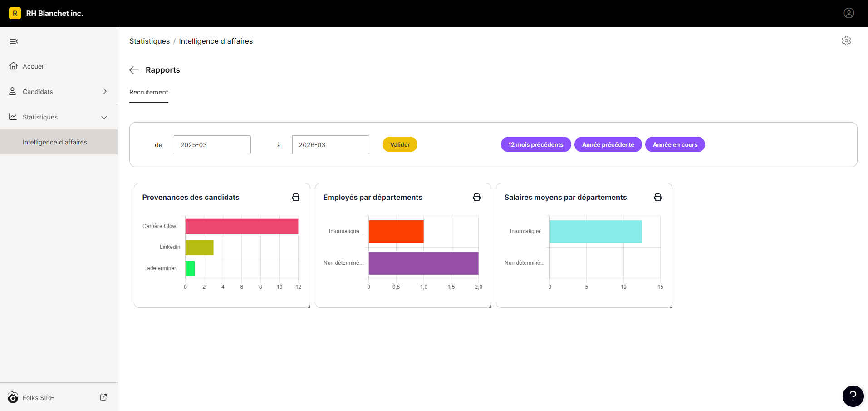Print the Provenances des candidats chart

pyautogui.click(x=296, y=197)
